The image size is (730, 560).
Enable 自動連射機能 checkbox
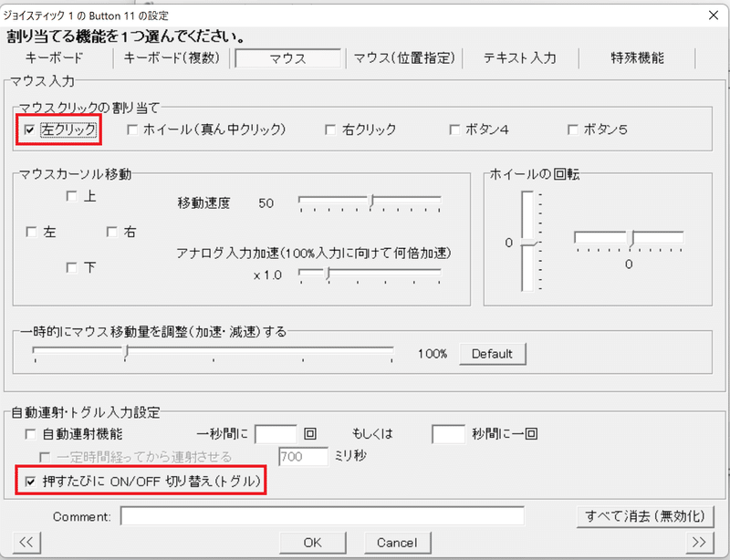click(x=30, y=434)
